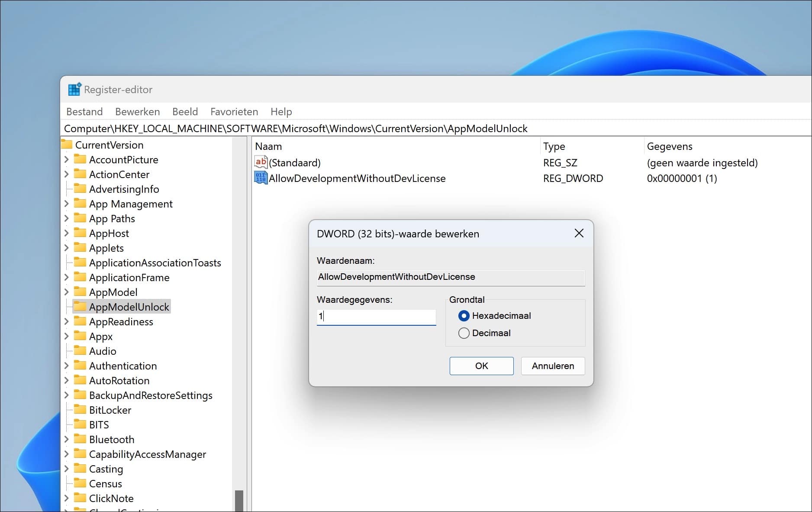Select the Decimaal radio button
Screen dimensions: 812x512
point(464,333)
